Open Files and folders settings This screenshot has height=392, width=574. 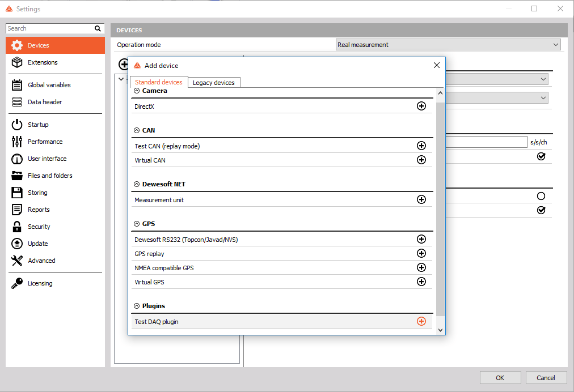pos(55,176)
